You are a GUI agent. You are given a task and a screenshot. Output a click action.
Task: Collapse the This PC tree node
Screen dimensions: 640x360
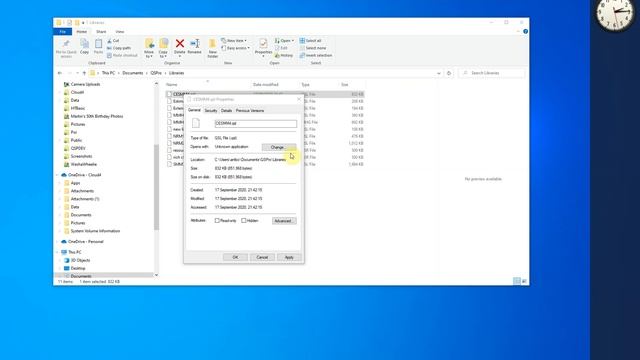pos(57,252)
